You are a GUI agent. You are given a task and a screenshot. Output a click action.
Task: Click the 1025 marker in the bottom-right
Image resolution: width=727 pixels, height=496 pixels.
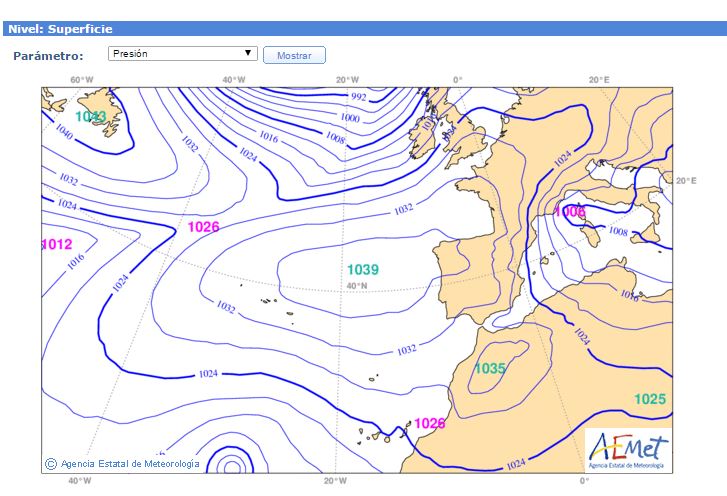click(649, 399)
